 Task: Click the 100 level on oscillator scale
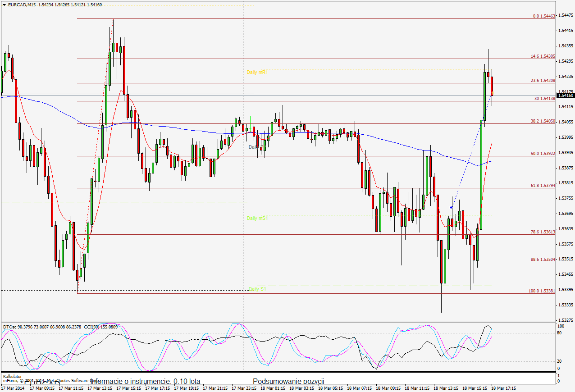561,325
